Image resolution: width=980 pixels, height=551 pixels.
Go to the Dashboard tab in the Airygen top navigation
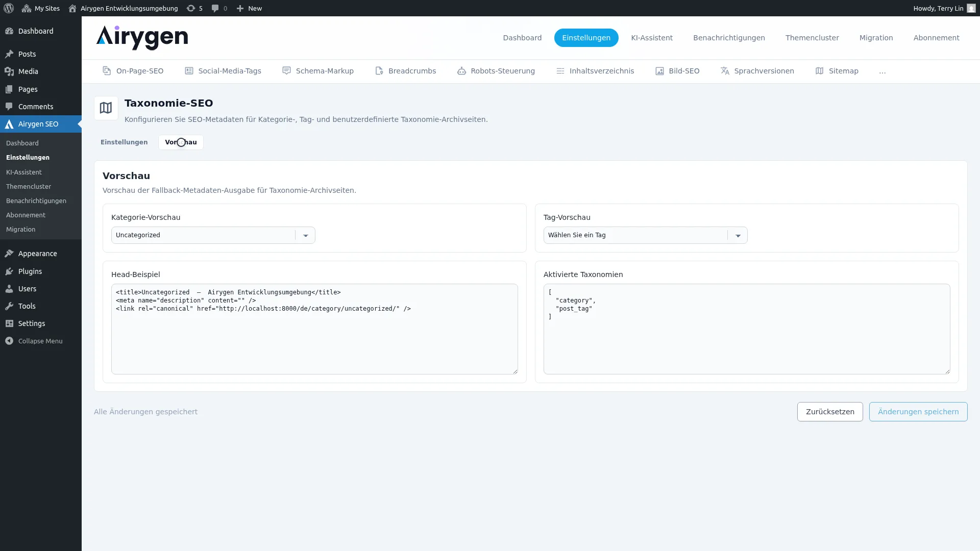point(522,38)
